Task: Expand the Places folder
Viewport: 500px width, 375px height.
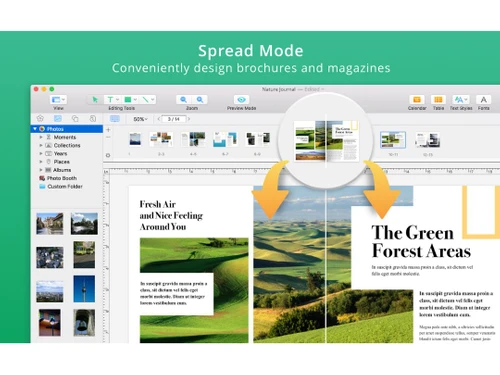Action: [x=41, y=162]
